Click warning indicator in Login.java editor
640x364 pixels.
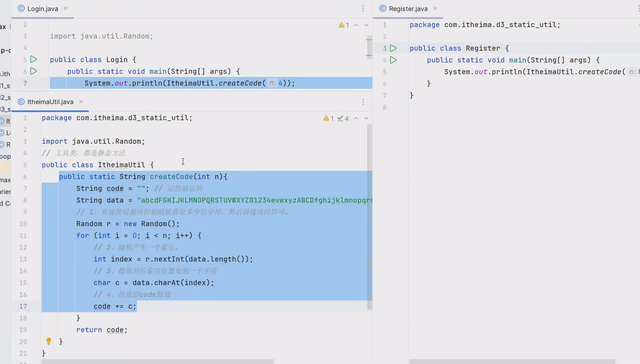coord(344,25)
